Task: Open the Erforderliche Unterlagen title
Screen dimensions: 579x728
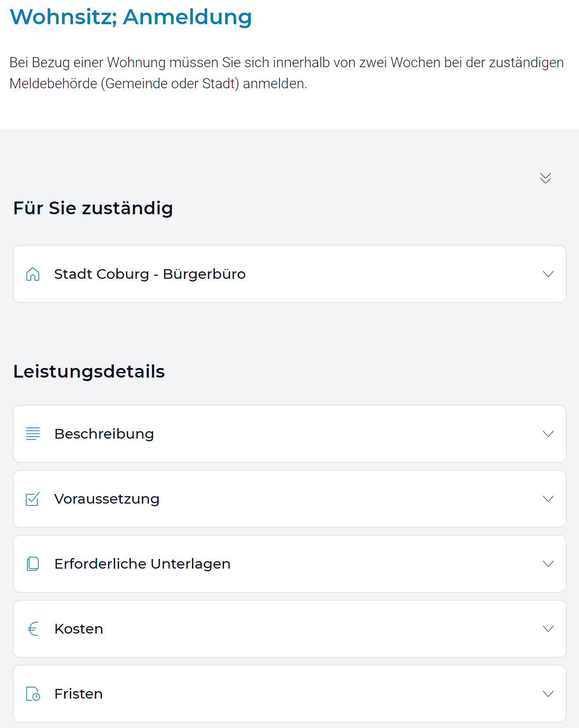Action: click(142, 564)
